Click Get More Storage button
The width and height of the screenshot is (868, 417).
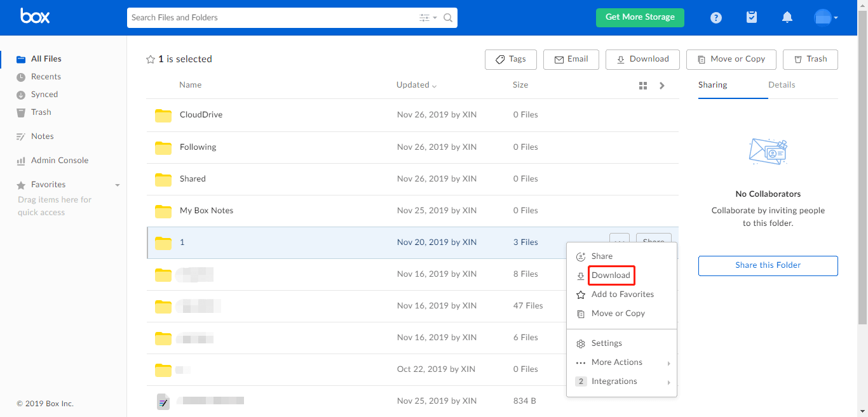(640, 18)
